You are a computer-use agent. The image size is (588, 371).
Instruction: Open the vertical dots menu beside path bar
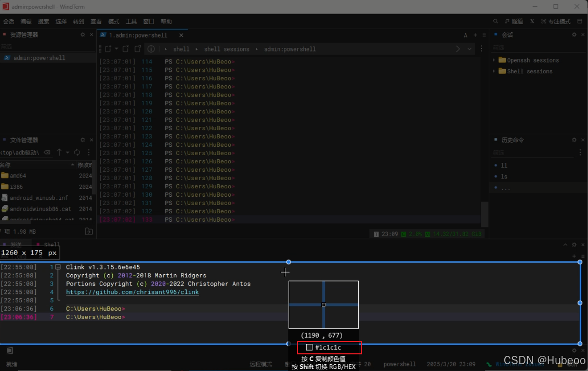point(481,49)
